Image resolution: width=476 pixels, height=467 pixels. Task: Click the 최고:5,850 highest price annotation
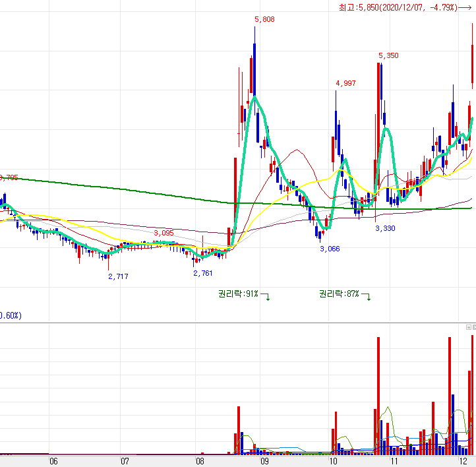(405, 8)
